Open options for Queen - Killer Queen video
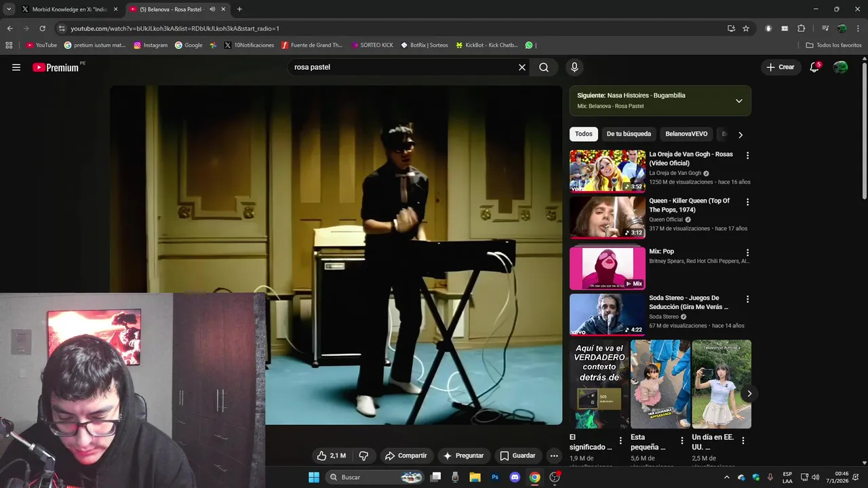Screen dimensions: 868x488 (x=747, y=202)
